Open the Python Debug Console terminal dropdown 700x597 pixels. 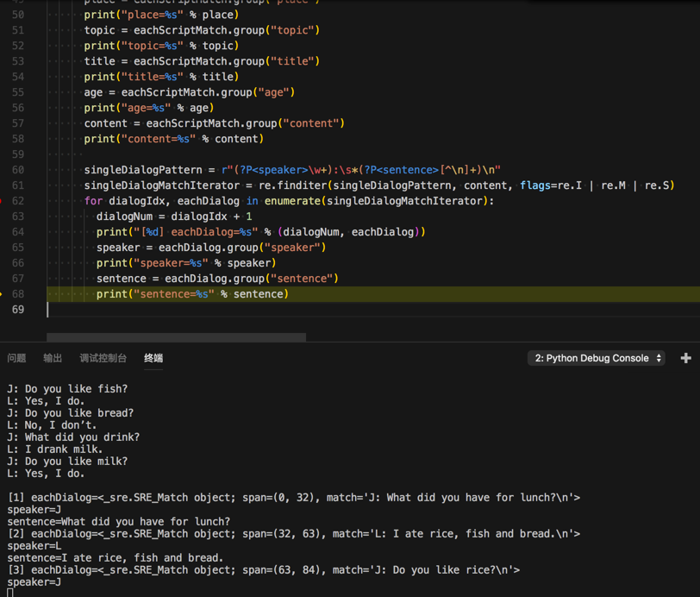coord(596,358)
